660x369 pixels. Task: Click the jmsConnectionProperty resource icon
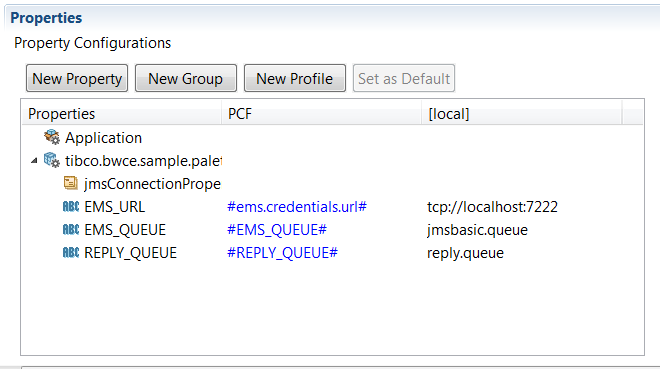click(x=70, y=183)
